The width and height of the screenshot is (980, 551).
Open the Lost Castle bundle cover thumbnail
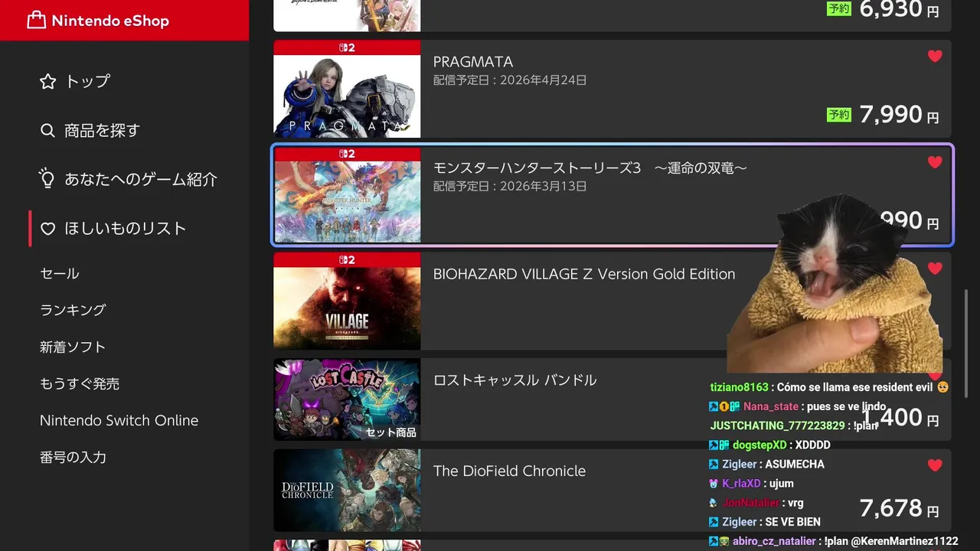point(347,399)
